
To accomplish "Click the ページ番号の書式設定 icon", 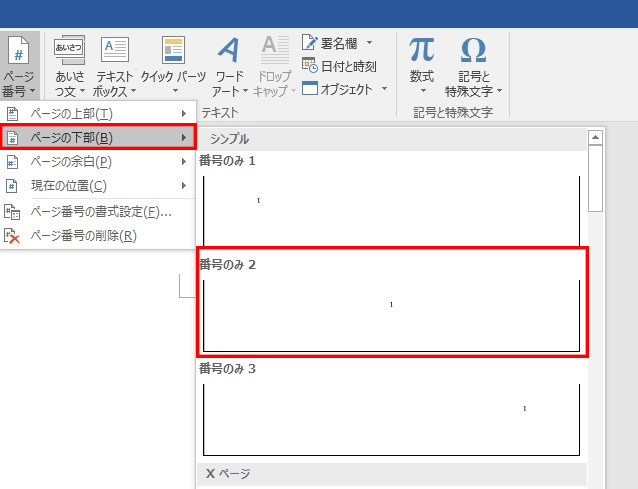I will (x=12, y=212).
